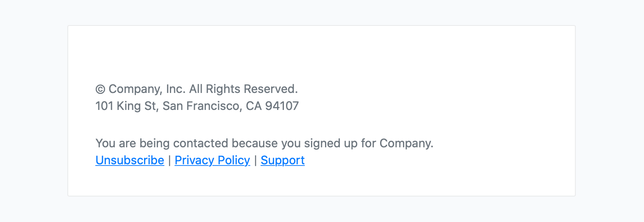Click the 'CA 94107' zip code text

coord(272,106)
